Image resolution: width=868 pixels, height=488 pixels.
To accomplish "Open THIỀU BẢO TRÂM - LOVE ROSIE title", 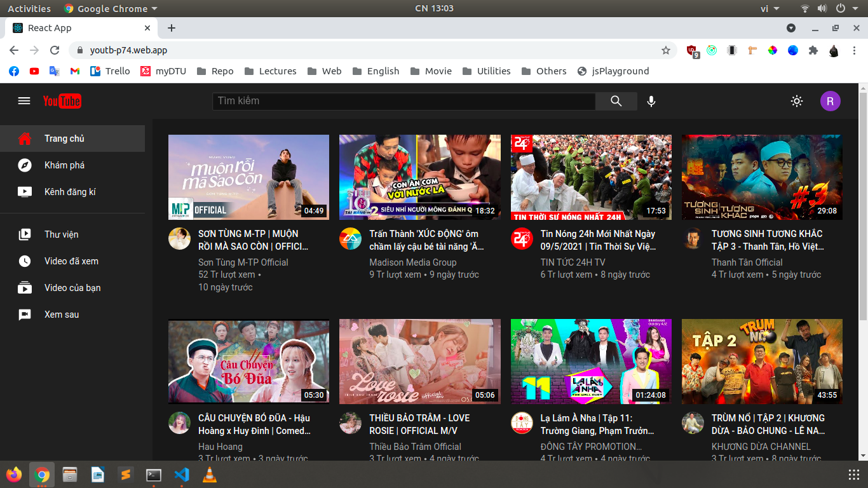I will coord(419,424).
